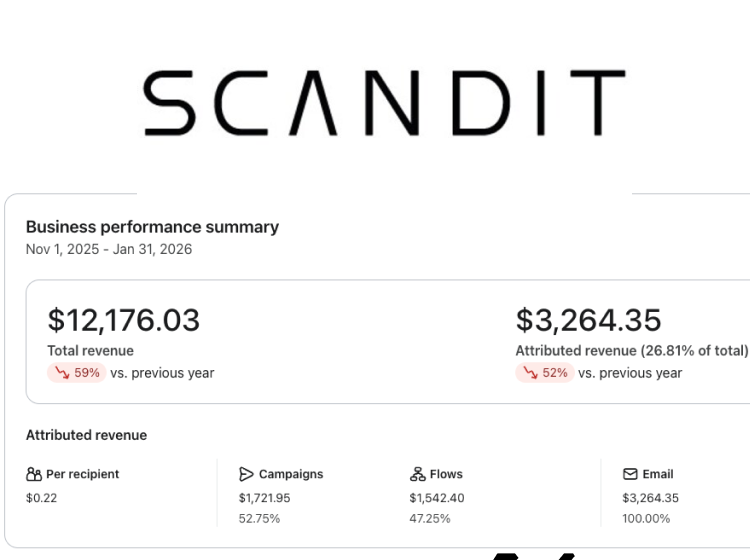Click the Email envelope icon
The image size is (750, 560).
[629, 474]
